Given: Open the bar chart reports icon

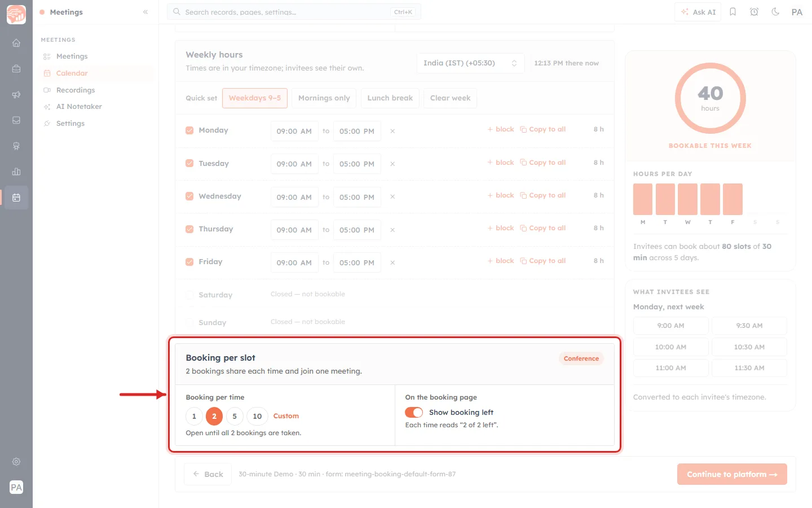Looking at the screenshot, I should coord(16,172).
